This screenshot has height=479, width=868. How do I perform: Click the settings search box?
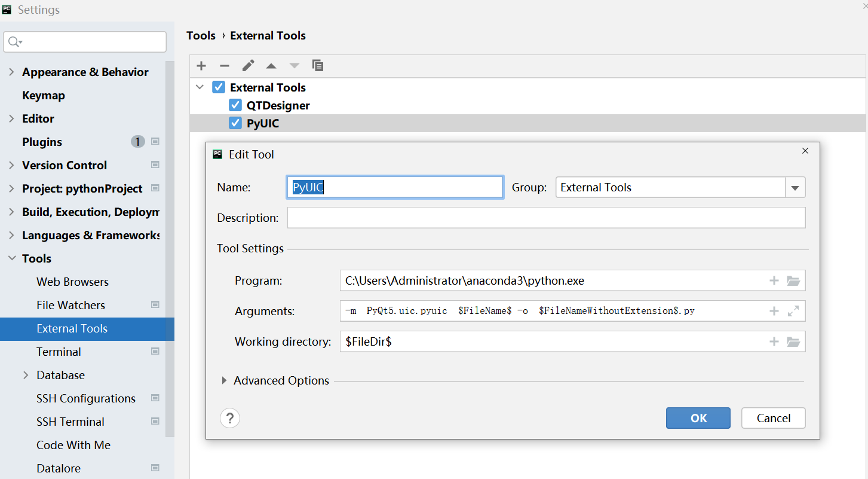pyautogui.click(x=85, y=42)
